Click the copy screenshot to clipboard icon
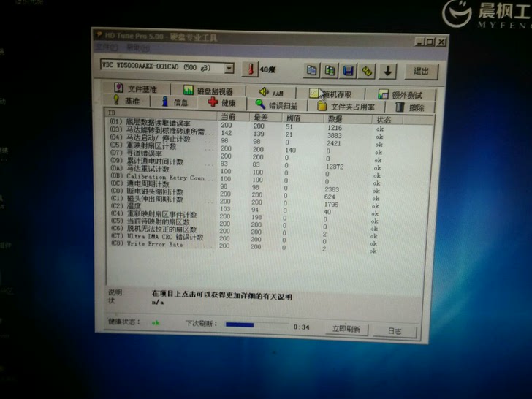 (x=330, y=71)
